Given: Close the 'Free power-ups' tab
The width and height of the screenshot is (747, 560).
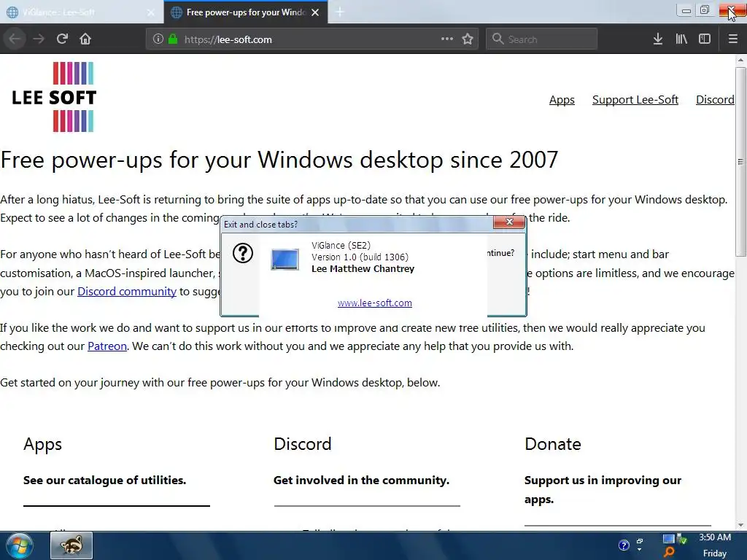Looking at the screenshot, I should 315,12.
